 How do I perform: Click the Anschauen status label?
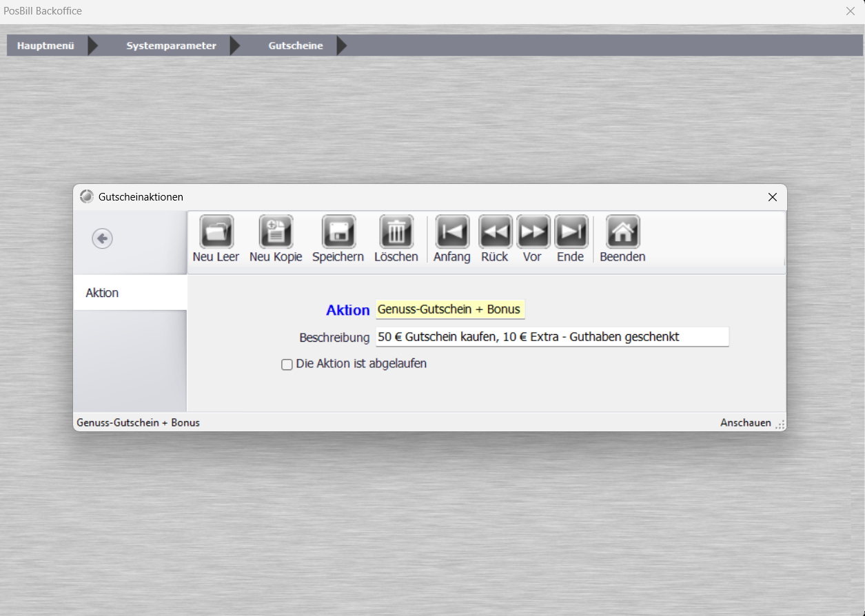pos(746,422)
